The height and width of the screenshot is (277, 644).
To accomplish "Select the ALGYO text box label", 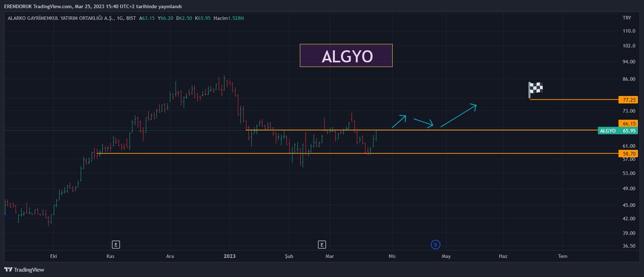I will (x=346, y=56).
